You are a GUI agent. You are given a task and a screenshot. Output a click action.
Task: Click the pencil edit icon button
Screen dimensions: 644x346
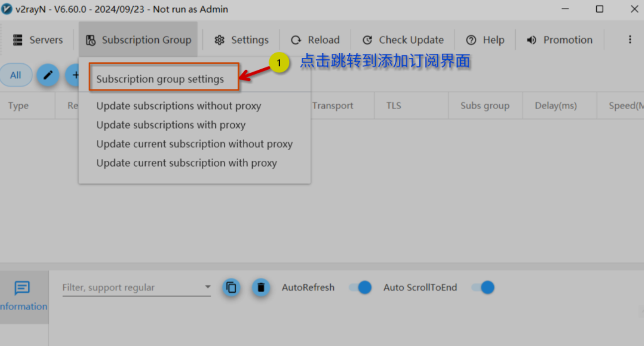(48, 75)
